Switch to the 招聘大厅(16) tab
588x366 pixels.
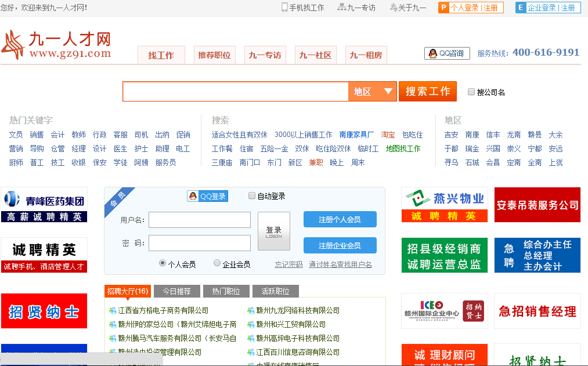coord(128,291)
